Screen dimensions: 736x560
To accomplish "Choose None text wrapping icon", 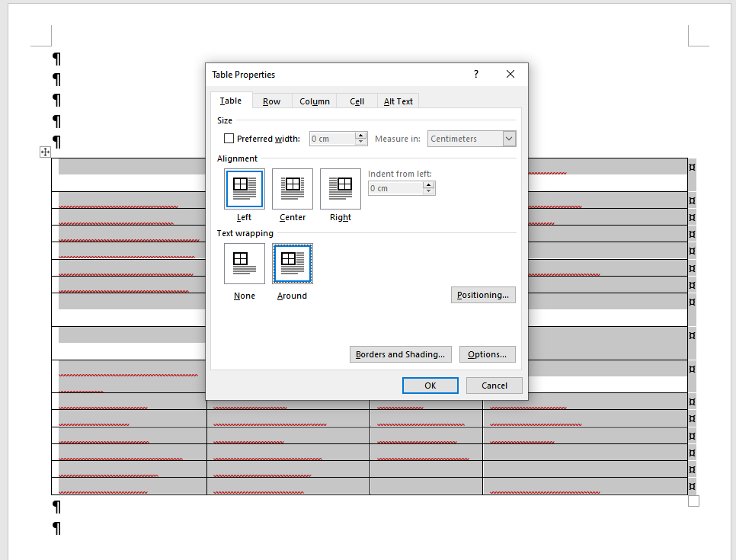I will coord(244,264).
